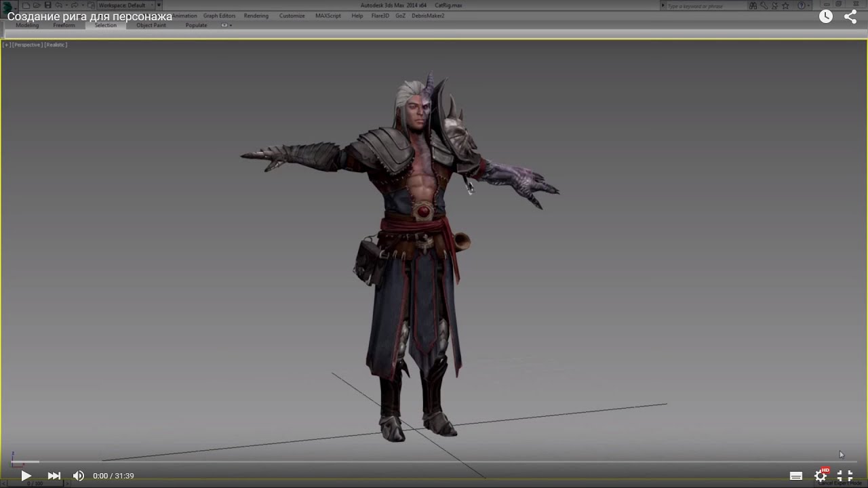
Task: Open the video title link
Action: point(90,16)
